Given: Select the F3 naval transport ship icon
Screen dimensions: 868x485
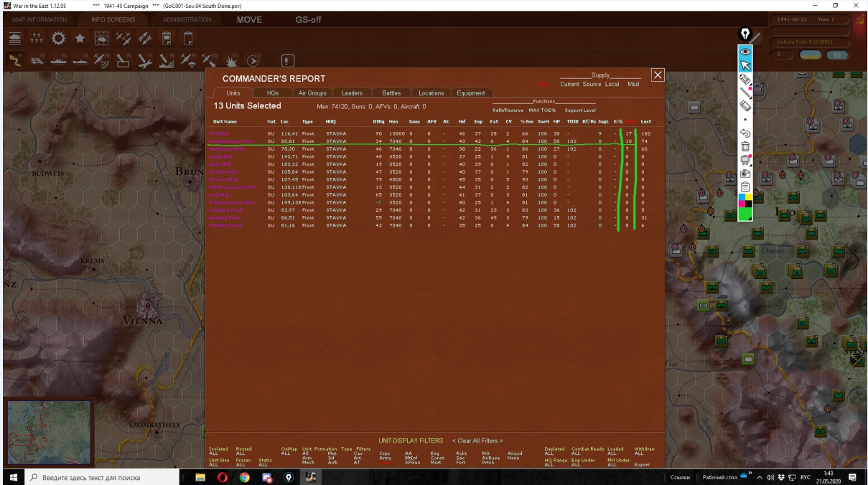Looking at the screenshot, I should [x=57, y=60].
